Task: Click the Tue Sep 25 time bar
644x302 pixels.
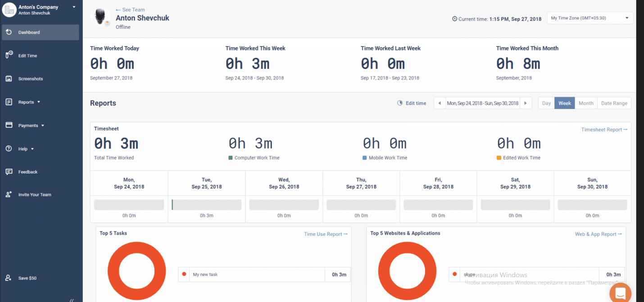Action: tap(207, 205)
